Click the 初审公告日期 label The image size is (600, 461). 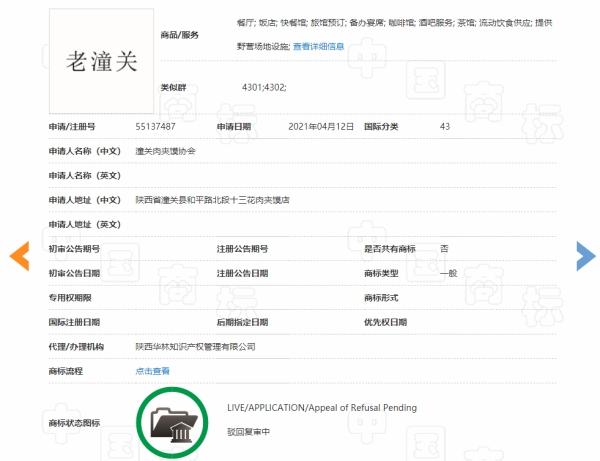[74, 273]
